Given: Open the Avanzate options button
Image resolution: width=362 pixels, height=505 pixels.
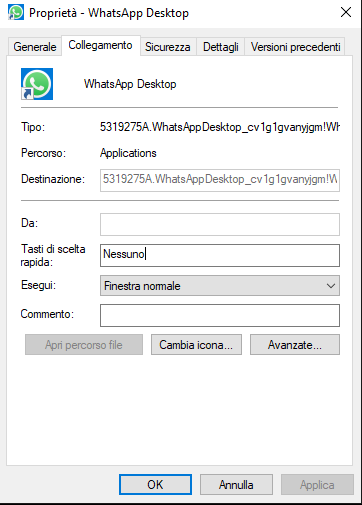Looking at the screenshot, I should click(295, 345).
